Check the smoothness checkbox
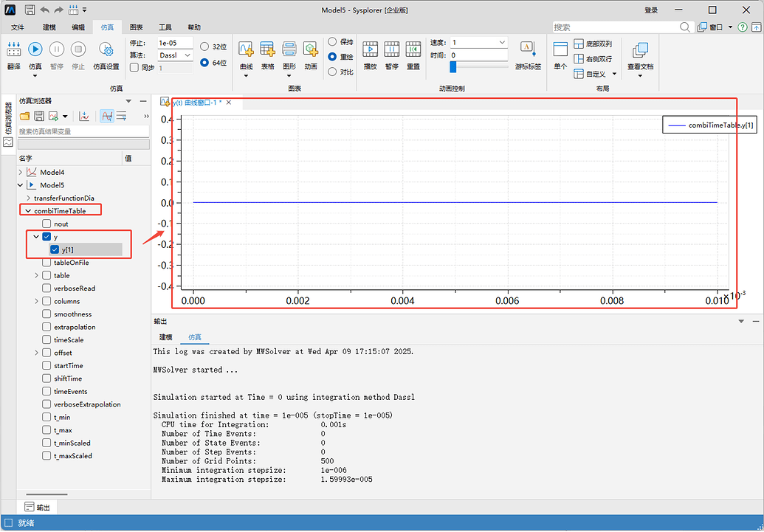Viewport: 764px width, 532px height. 47,314
